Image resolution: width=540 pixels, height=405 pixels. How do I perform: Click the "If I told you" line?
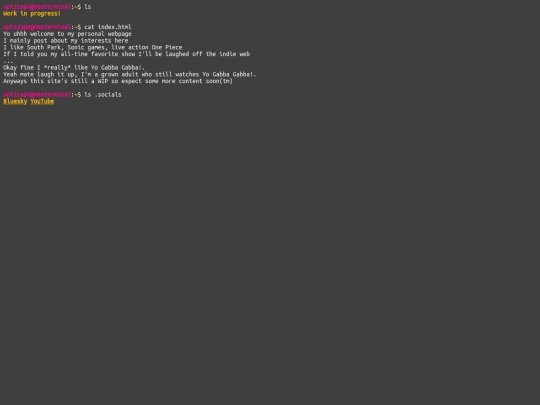(x=126, y=54)
